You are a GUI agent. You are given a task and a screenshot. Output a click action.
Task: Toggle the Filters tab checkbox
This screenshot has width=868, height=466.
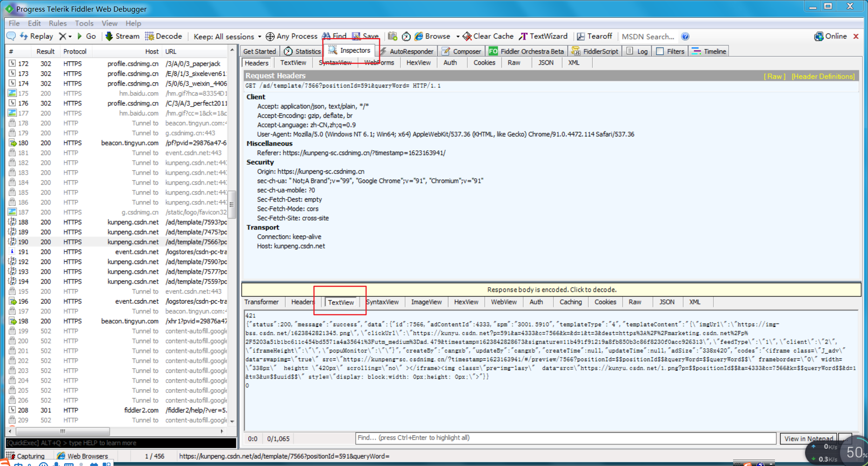tap(660, 51)
